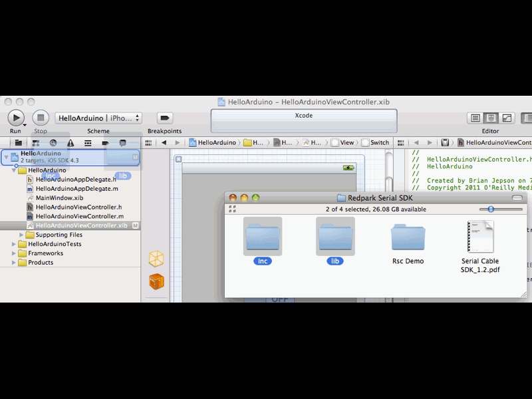Switch to Version editor view
This screenshot has width=532, height=399.
coord(507,118)
